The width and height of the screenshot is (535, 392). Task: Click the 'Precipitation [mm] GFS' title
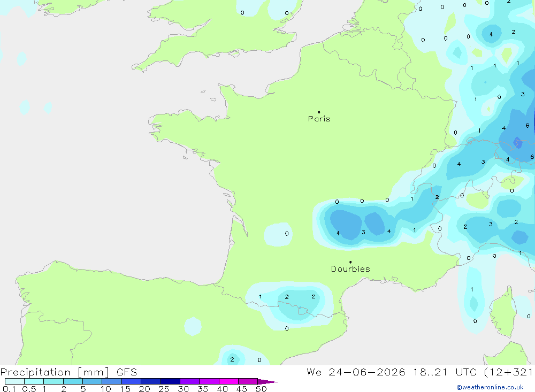pyautogui.click(x=68, y=372)
